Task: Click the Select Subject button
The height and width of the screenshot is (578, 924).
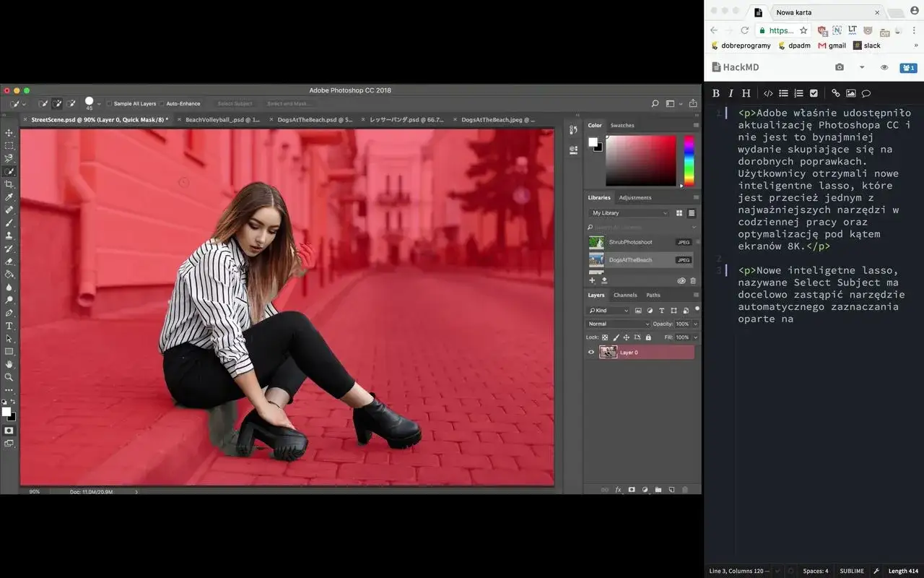Action: [x=234, y=103]
